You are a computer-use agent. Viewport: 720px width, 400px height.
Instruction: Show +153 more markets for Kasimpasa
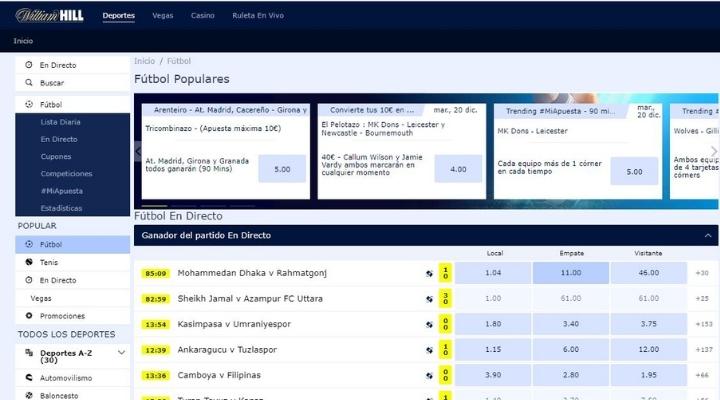[703, 324]
